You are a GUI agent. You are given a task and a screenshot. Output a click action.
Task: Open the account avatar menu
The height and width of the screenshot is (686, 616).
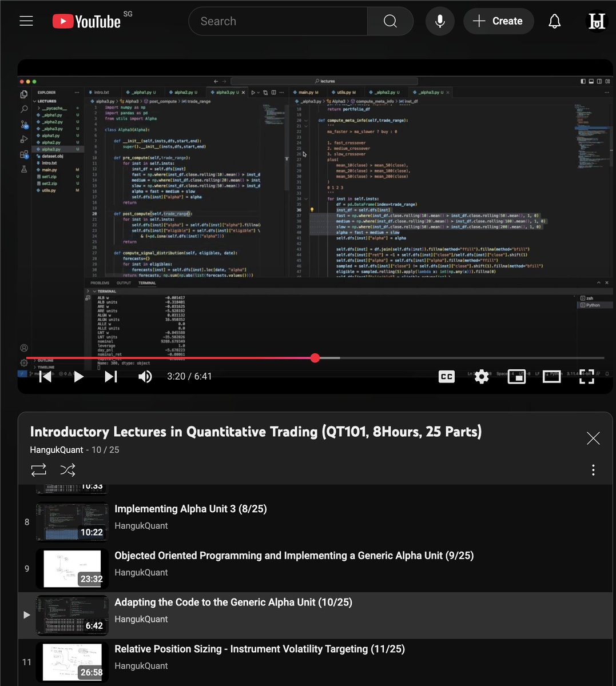pyautogui.click(x=597, y=21)
